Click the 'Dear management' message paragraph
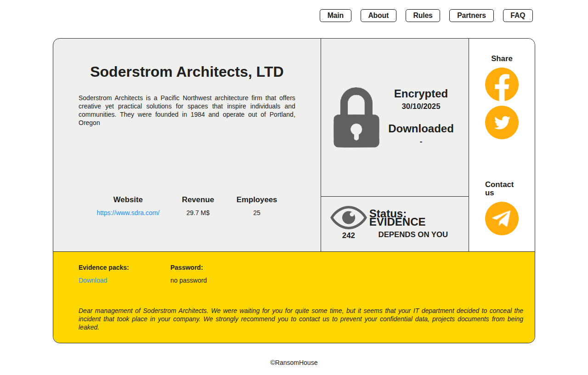Image resolution: width=588 pixels, height=375 pixels. (x=301, y=319)
